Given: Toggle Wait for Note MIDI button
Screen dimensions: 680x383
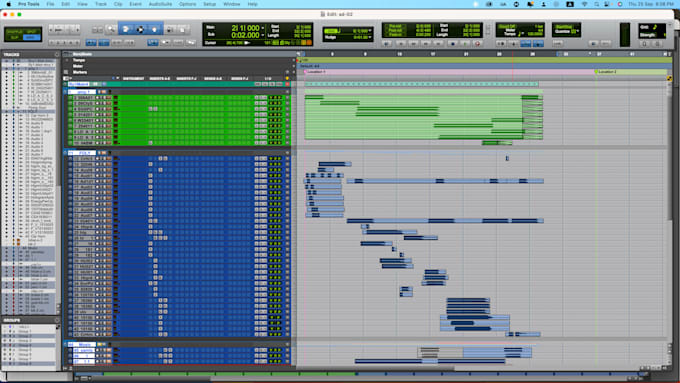Looking at the screenshot, I should point(500,44).
